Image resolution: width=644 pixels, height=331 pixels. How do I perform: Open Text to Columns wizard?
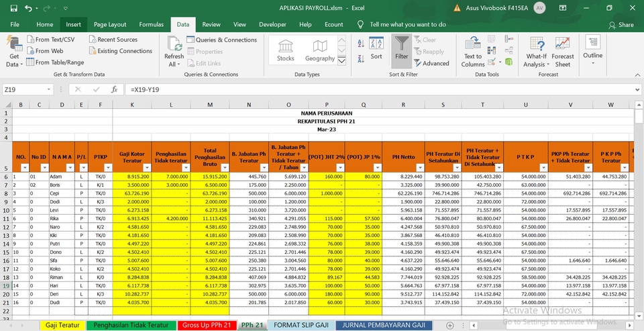pyautogui.click(x=473, y=52)
